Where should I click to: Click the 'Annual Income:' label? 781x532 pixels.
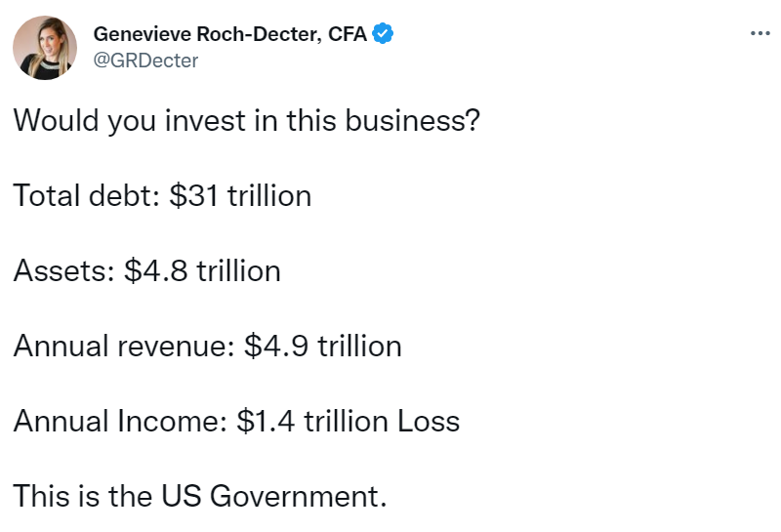pos(121,421)
